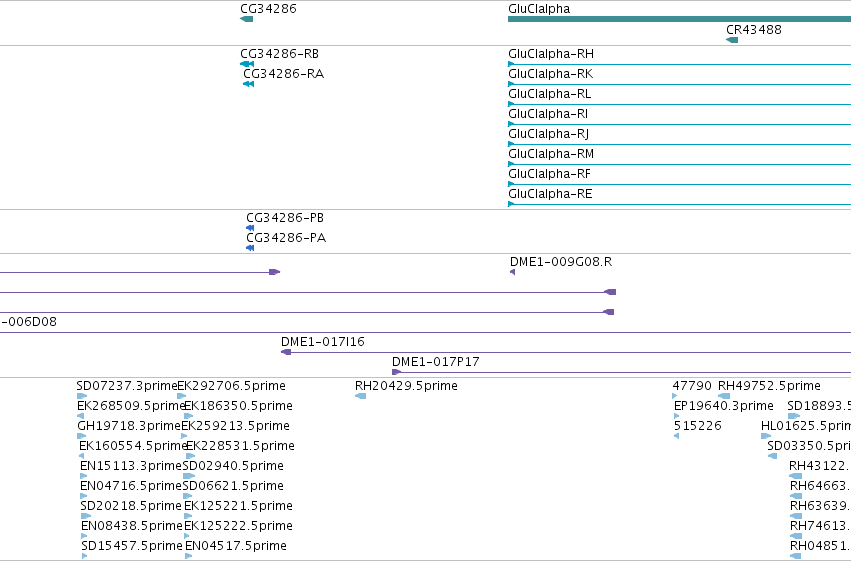Open EST EN04517.5prime
The width and height of the screenshot is (851, 561).
click(236, 546)
